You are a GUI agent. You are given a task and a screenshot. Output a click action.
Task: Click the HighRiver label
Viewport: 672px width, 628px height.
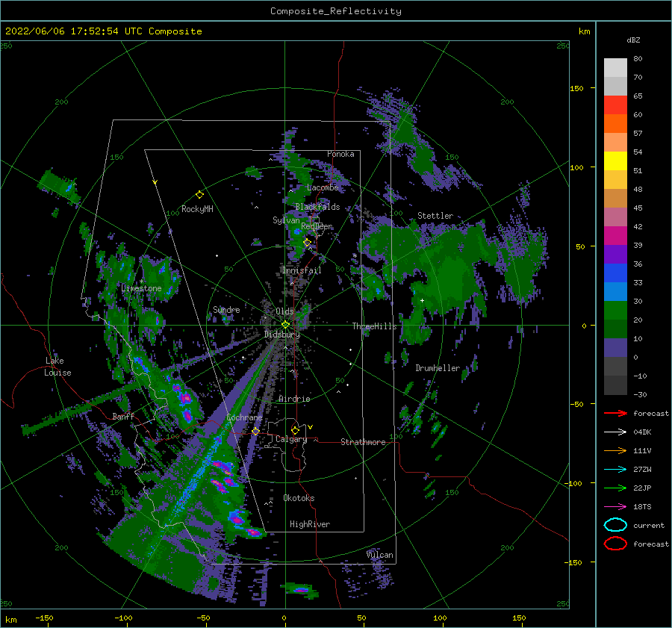[x=310, y=524]
